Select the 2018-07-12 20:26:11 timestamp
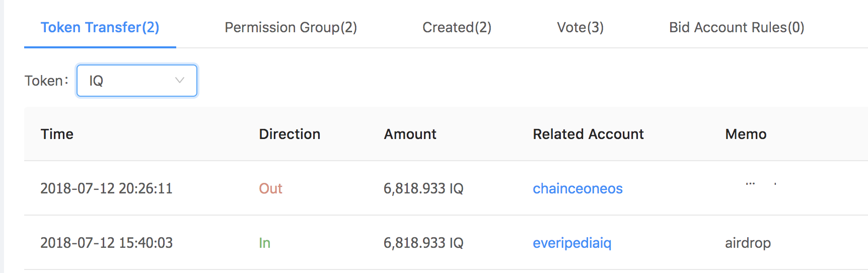868x273 pixels. pos(106,188)
